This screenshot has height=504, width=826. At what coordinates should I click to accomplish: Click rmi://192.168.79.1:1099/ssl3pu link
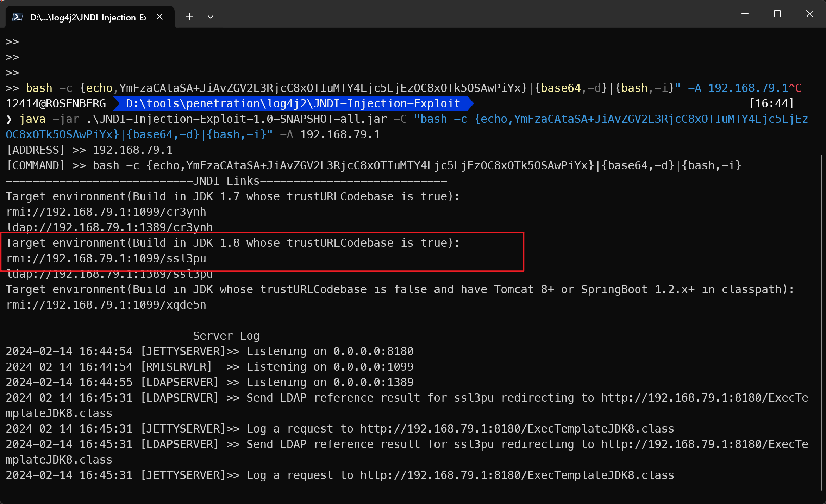point(106,258)
